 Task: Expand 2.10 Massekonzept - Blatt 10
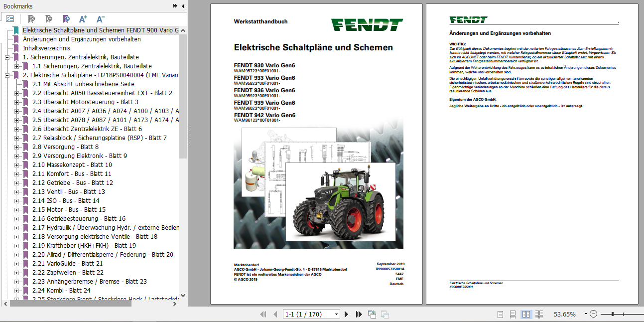[17, 165]
